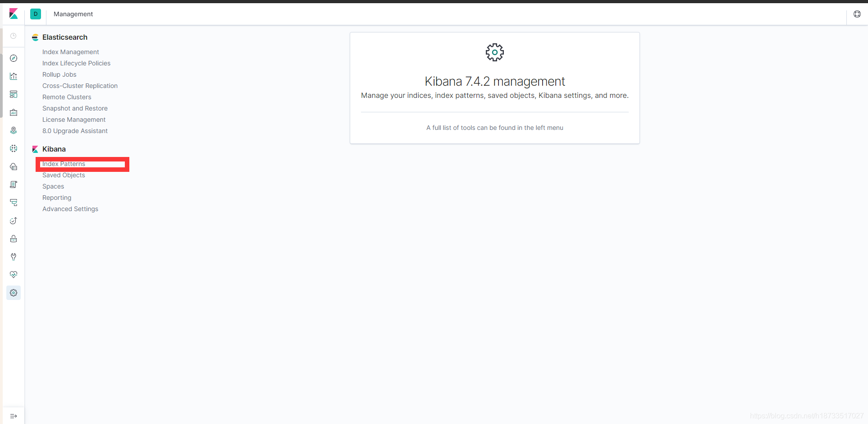The width and height of the screenshot is (868, 424).
Task: Go to Spaces settings
Action: click(x=53, y=186)
